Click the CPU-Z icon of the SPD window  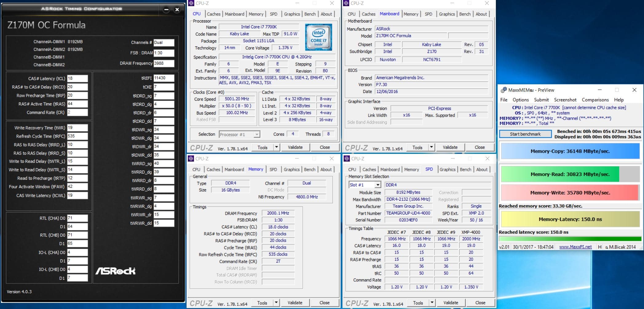click(347, 159)
